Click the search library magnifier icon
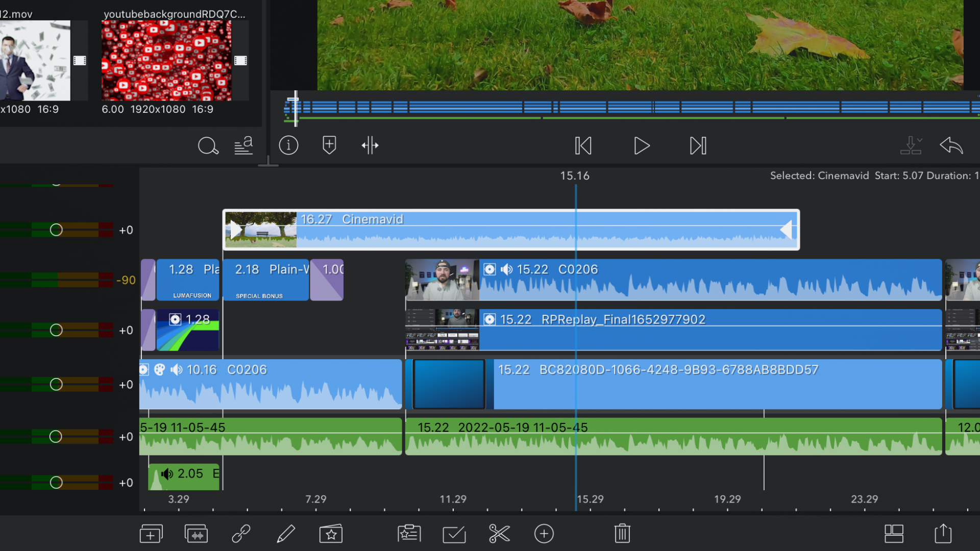Image resolution: width=980 pixels, height=551 pixels. pyautogui.click(x=208, y=146)
